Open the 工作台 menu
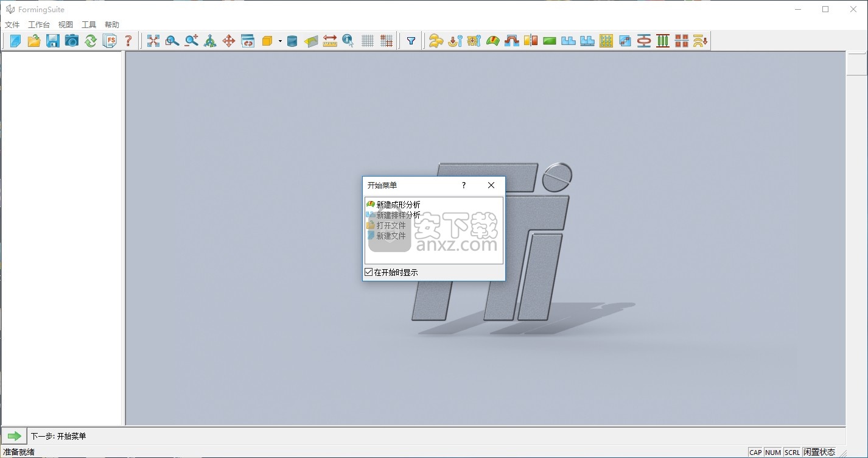The image size is (868, 458). [x=39, y=25]
